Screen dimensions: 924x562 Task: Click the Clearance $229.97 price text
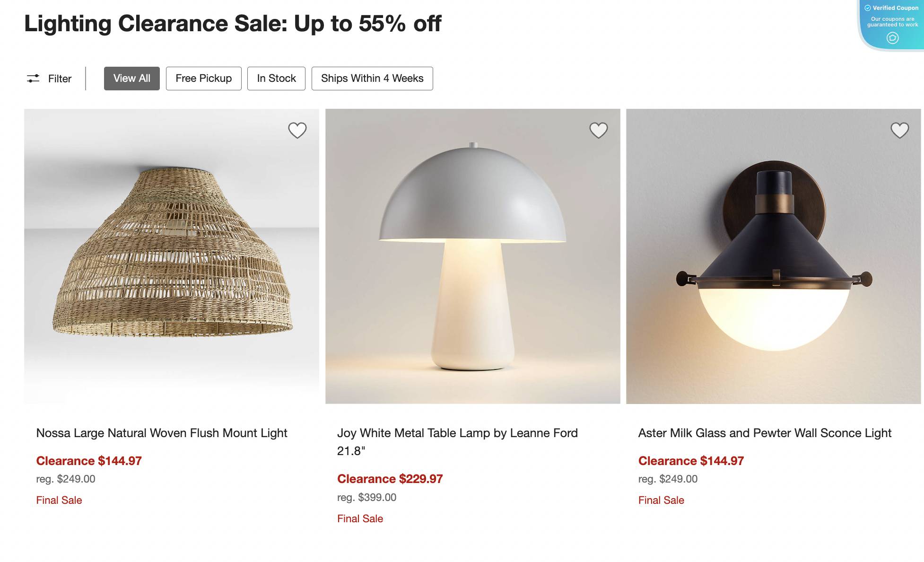pyautogui.click(x=390, y=479)
